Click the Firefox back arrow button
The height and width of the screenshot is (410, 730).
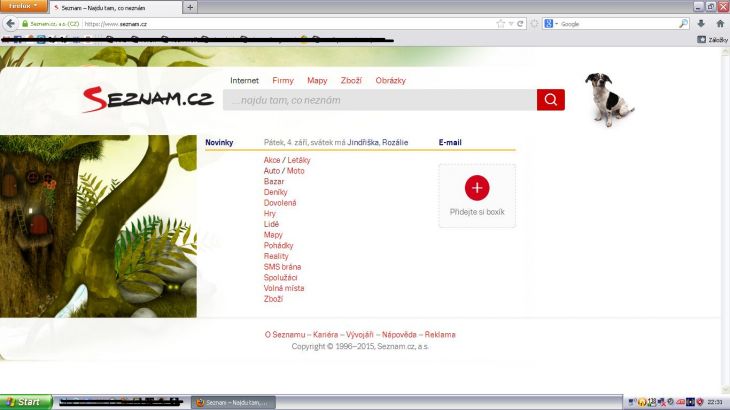coord(10,24)
